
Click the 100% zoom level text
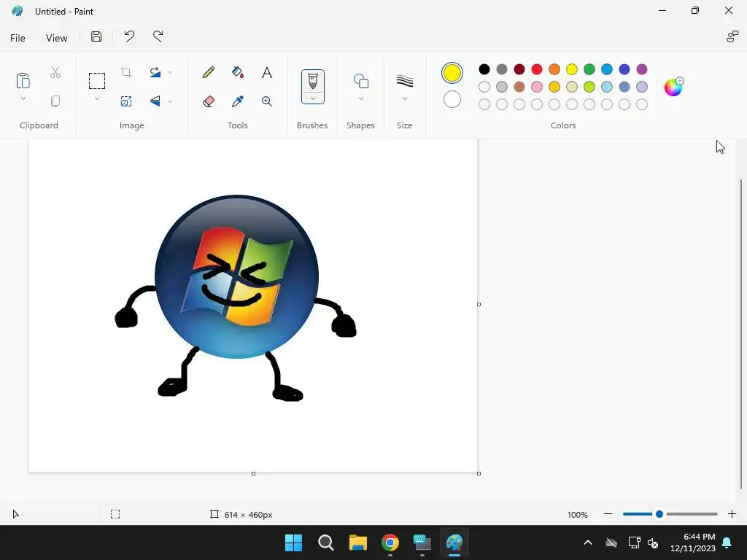578,515
